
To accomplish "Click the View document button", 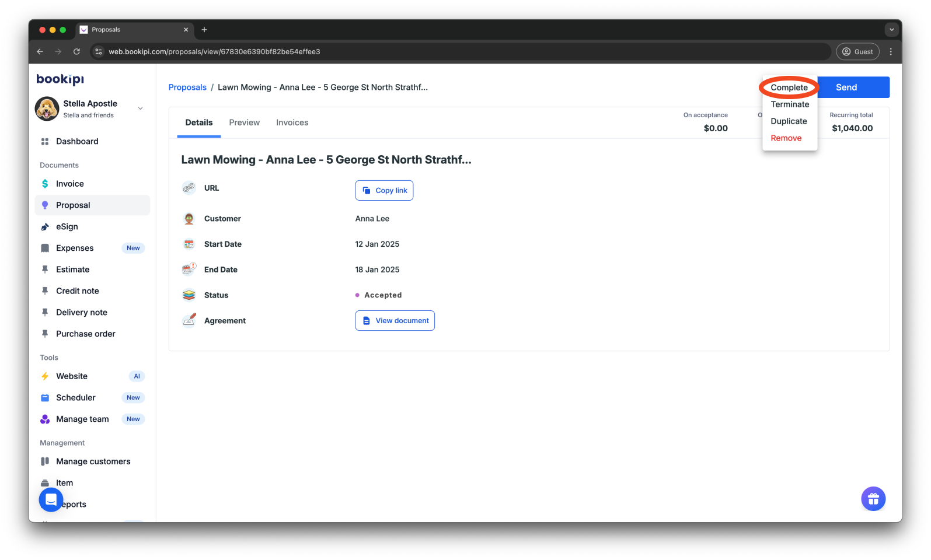I will coord(395,321).
